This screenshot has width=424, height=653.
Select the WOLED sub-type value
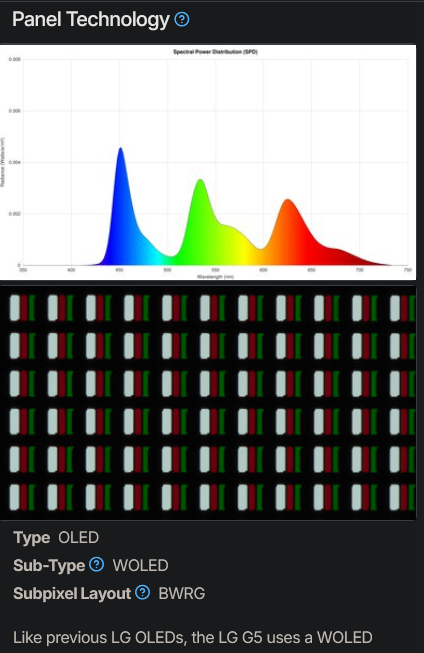coord(140,565)
